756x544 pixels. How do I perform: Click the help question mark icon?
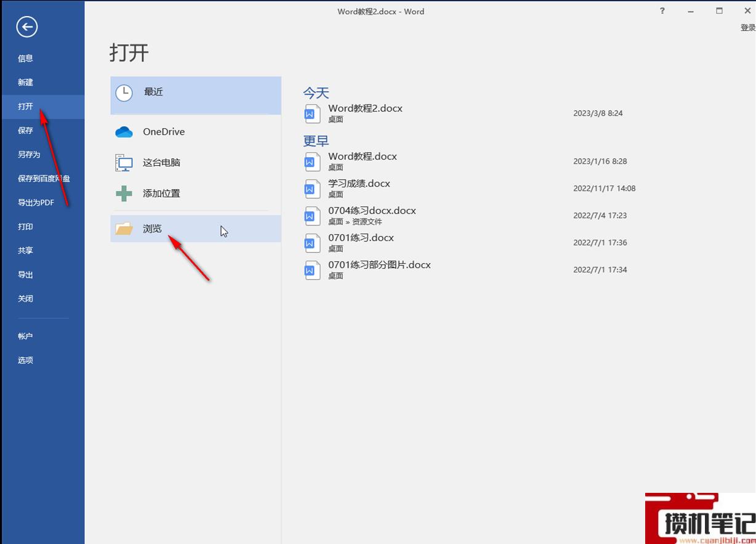[x=662, y=11]
